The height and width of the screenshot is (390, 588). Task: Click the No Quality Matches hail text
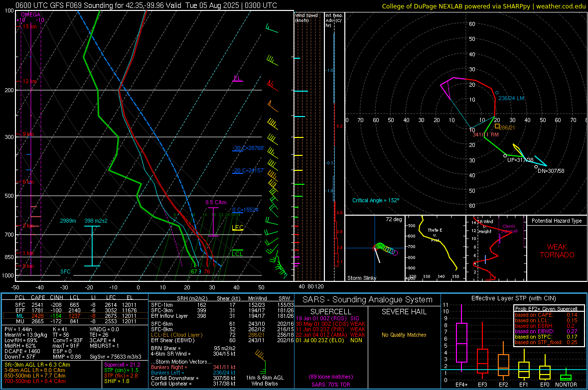point(404,335)
